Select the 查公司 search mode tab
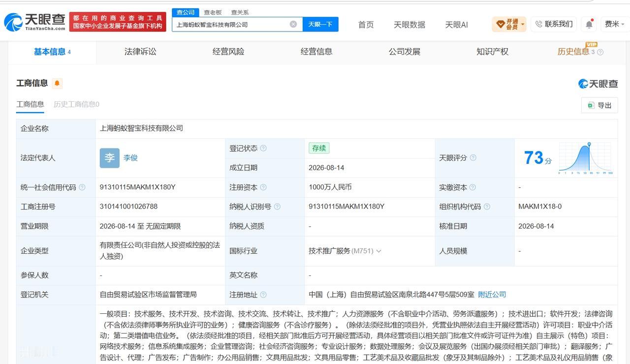This screenshot has height=364, width=630. tap(186, 12)
